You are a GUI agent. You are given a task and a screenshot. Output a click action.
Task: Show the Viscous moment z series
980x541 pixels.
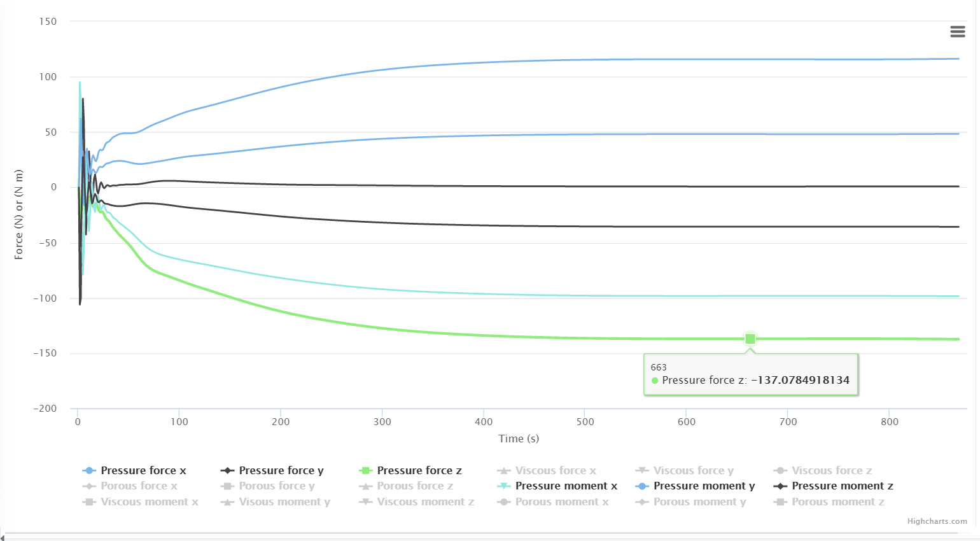[x=425, y=502]
